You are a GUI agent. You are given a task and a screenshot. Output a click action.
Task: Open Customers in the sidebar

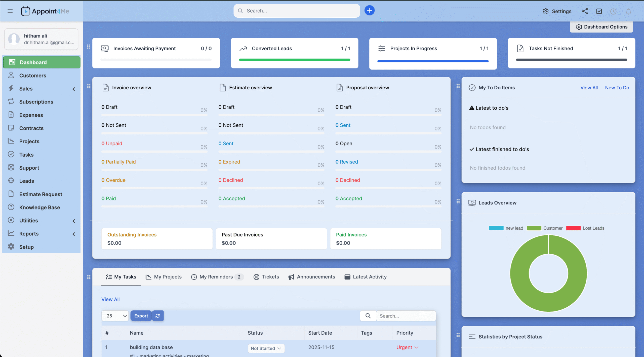(33, 76)
